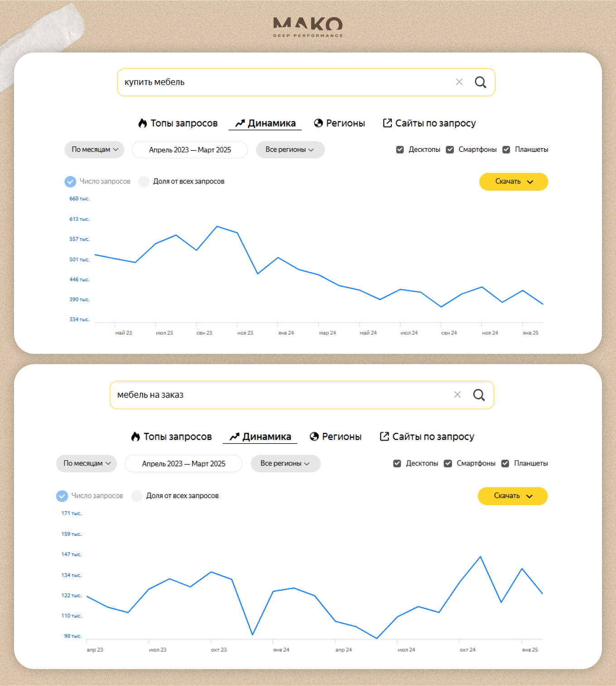Open the date range 'Апрель 2023 — Март 2025' upper picker
This screenshot has width=616, height=686.
pos(190,150)
